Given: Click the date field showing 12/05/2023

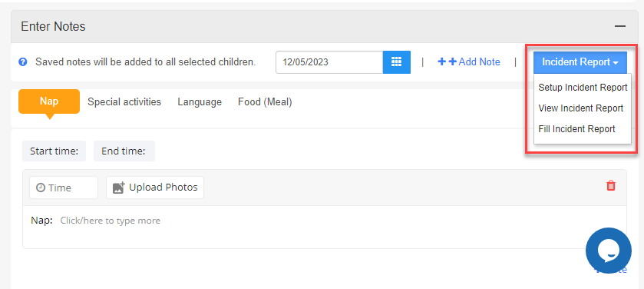Looking at the screenshot, I should point(329,62).
